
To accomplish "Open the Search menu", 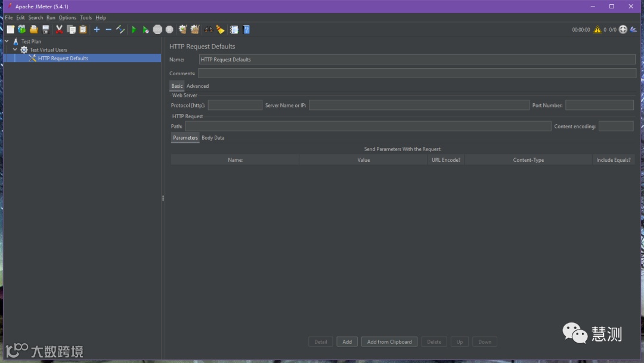I will coord(36,18).
